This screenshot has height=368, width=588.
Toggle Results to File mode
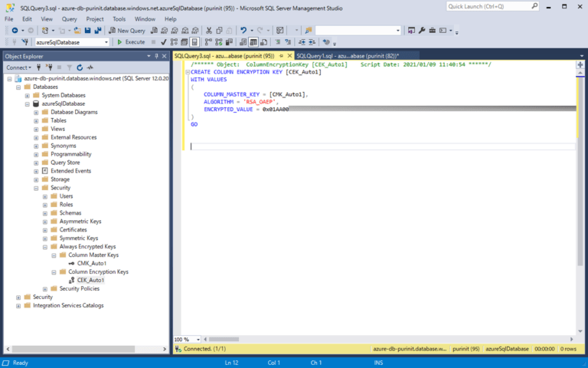(x=263, y=42)
